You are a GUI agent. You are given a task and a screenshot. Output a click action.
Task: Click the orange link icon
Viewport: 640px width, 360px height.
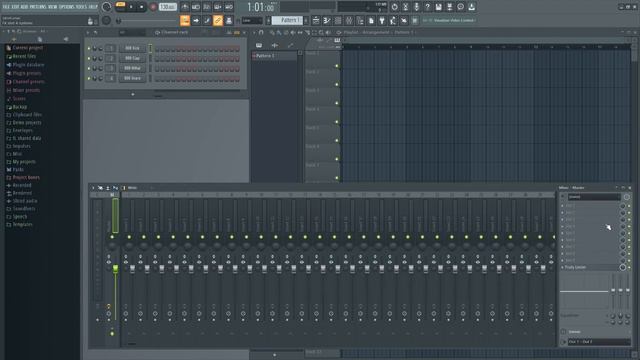[x=218, y=20]
